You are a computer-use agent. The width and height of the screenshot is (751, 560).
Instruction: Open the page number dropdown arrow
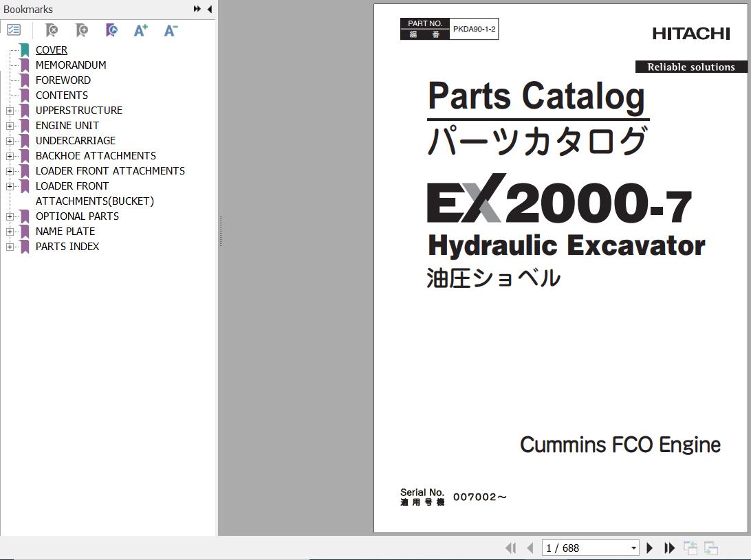pos(633,548)
